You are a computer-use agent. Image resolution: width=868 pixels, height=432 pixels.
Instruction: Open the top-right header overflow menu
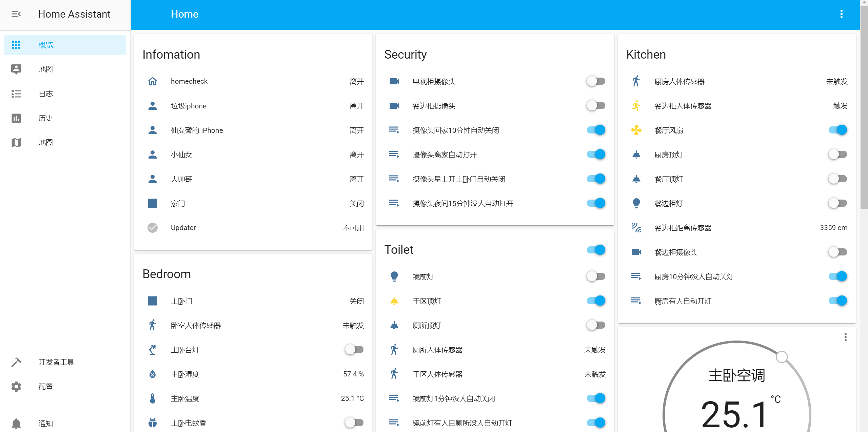[x=841, y=14]
